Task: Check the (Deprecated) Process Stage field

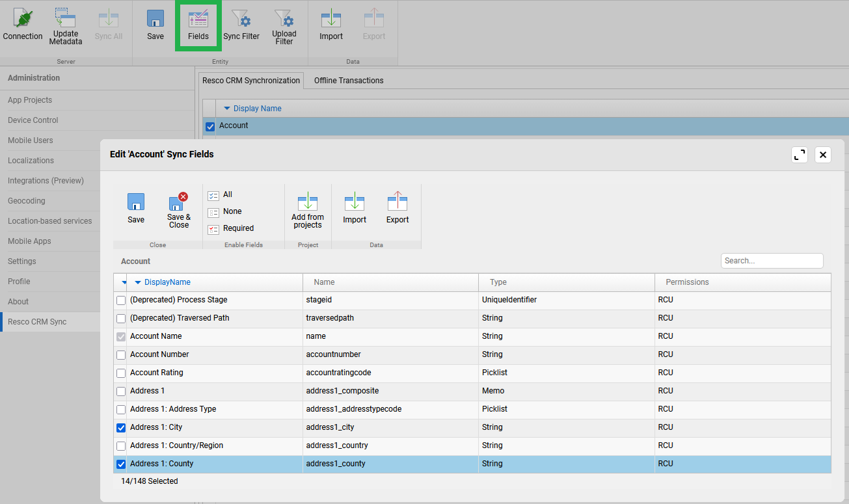Action: click(x=121, y=300)
